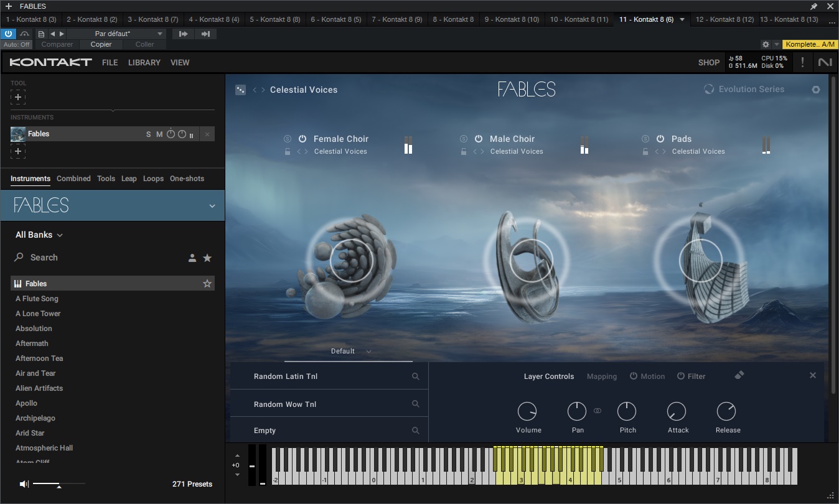Image resolution: width=839 pixels, height=504 pixels.
Task: Toggle the Pads layer power button
Action: pos(661,139)
